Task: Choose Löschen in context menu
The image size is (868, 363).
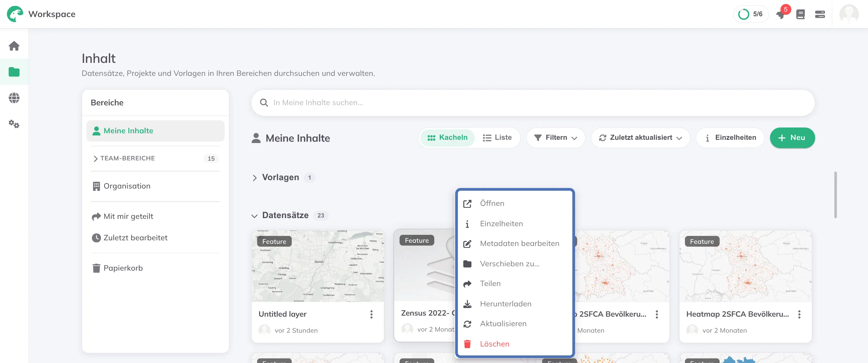Action: (x=515, y=344)
